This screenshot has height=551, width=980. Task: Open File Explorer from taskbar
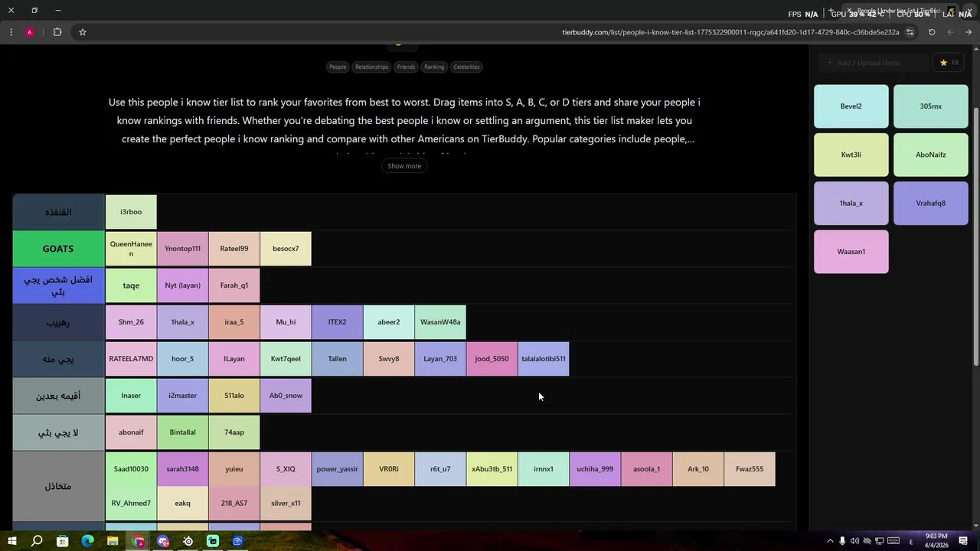(x=113, y=541)
